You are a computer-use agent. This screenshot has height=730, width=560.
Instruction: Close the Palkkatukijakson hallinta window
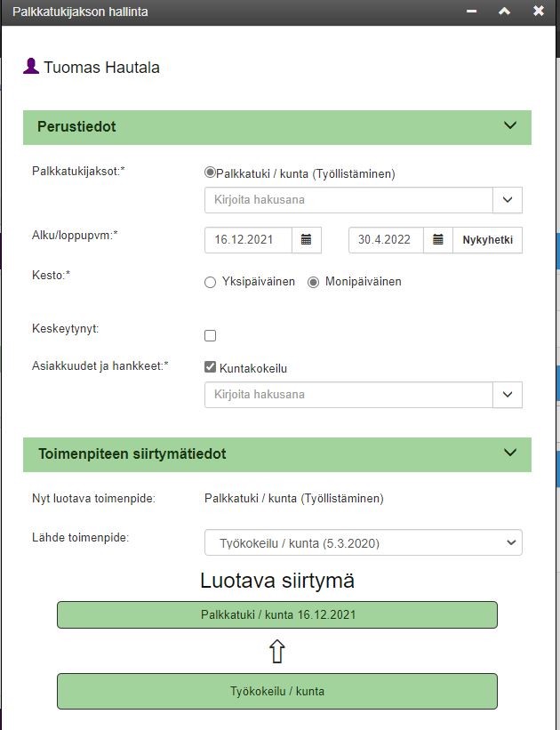point(539,12)
